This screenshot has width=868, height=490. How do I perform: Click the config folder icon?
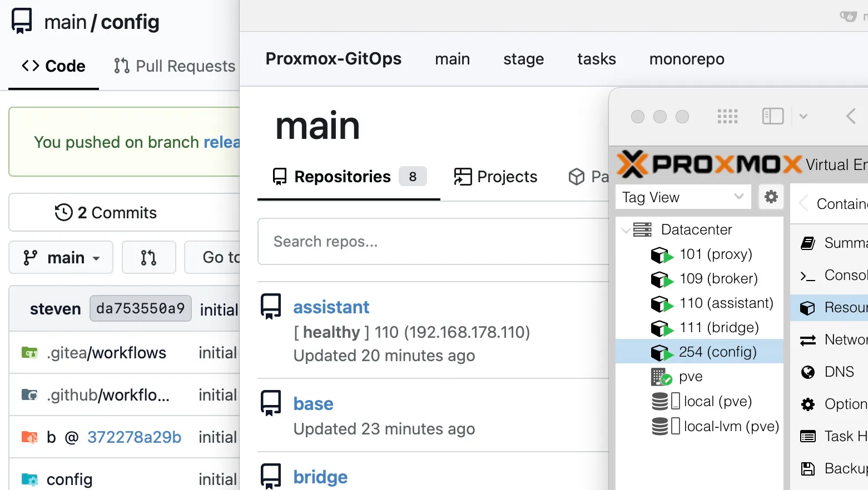[29, 479]
